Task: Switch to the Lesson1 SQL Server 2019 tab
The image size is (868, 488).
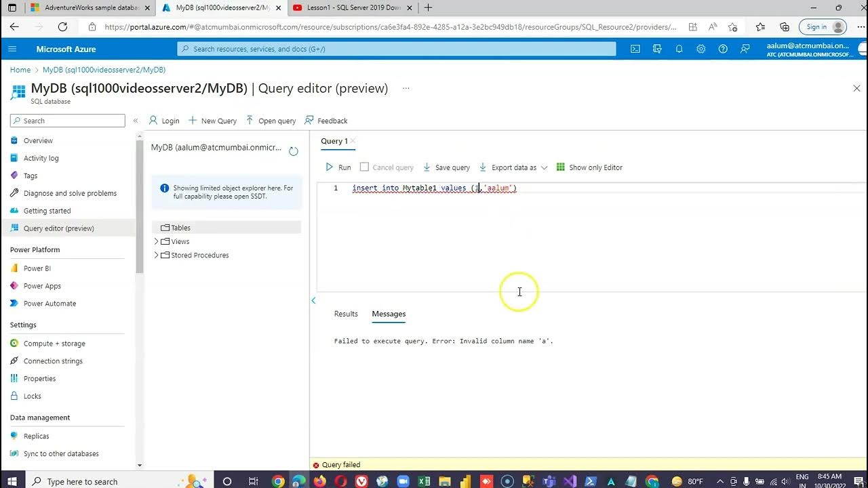Action: [353, 8]
